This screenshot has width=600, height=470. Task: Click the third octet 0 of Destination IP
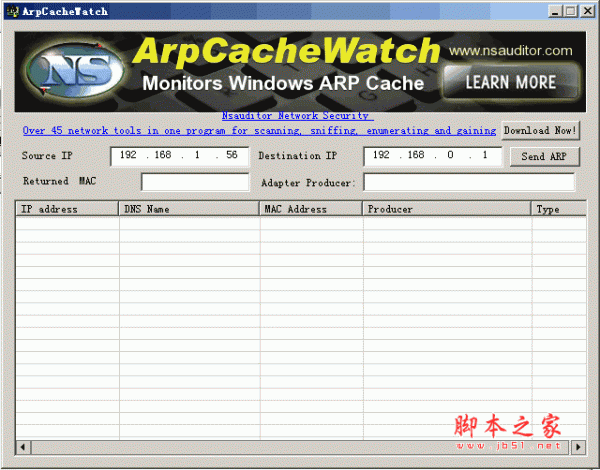(450, 155)
